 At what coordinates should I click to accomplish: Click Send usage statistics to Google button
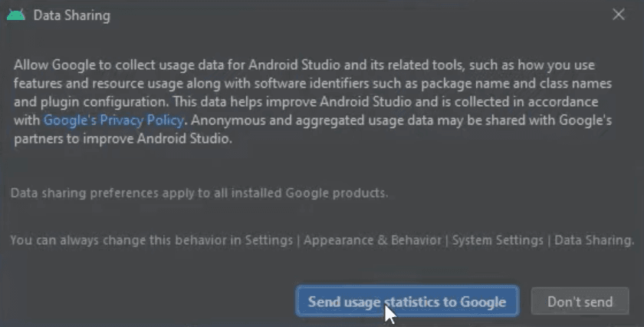click(x=407, y=302)
